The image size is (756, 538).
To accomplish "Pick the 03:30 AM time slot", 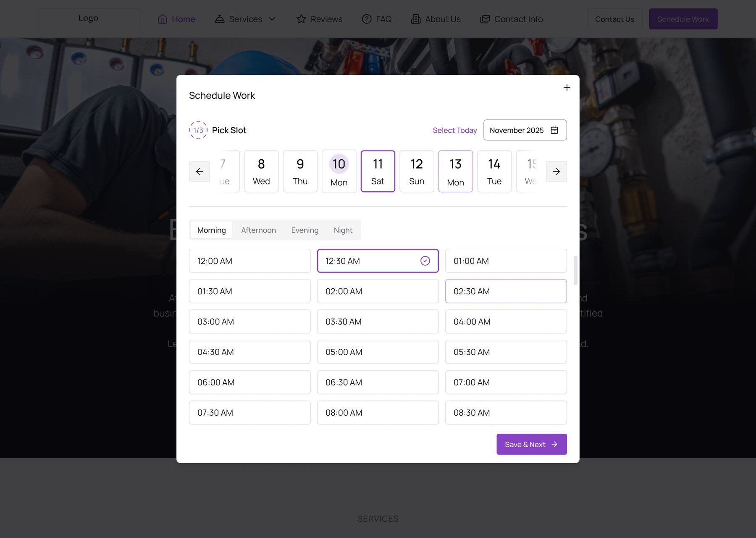I will tap(378, 322).
